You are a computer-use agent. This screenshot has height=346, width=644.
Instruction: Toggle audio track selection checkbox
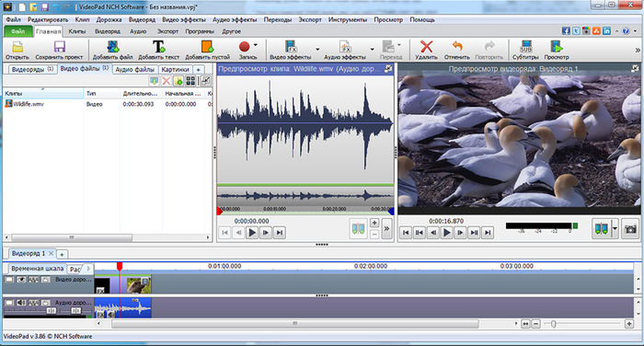[9, 303]
